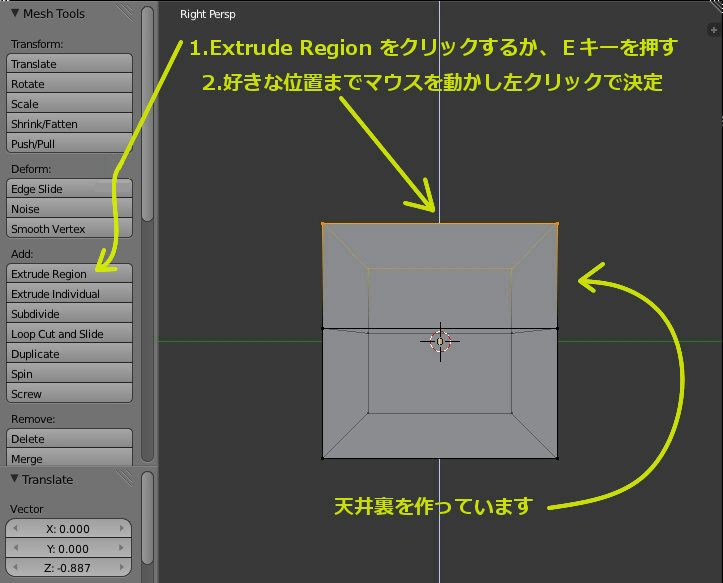Screen dimensions: 723x583
Task: Click the Deform: section label
Action: click(31, 169)
